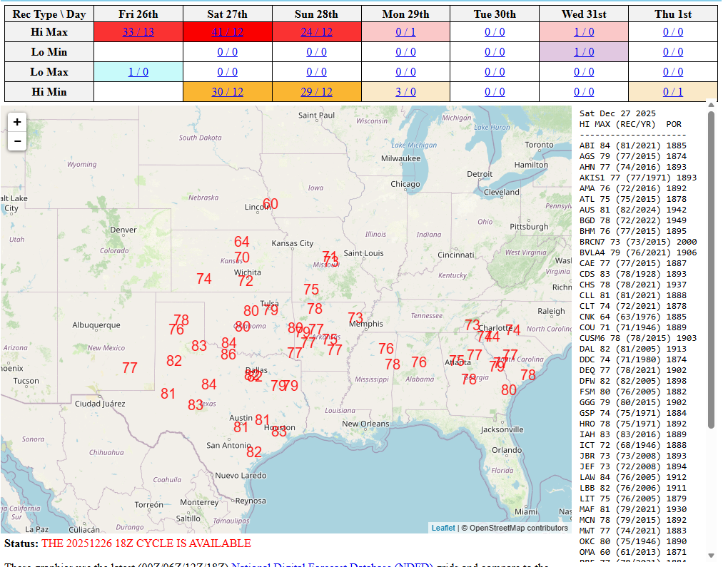The width and height of the screenshot is (728, 567).
Task: Open Monday Hi Min 3 / 0 link
Action: click(405, 92)
